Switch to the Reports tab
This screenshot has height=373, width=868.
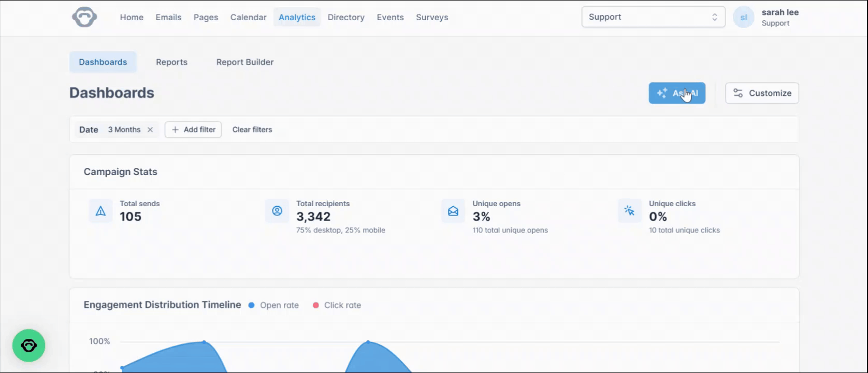coord(171,62)
